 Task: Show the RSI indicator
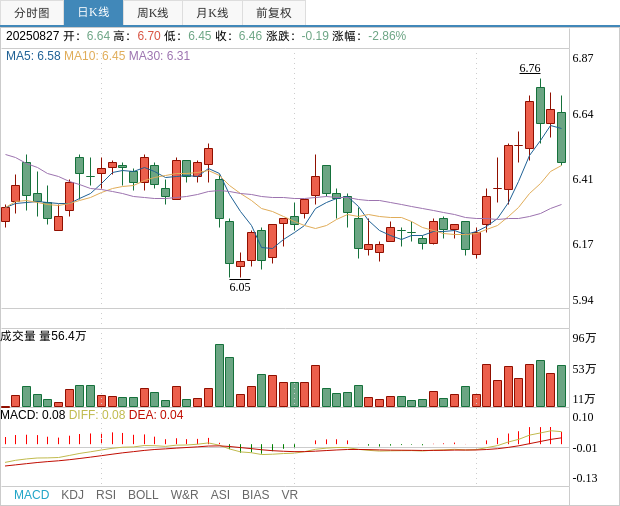click(x=106, y=494)
